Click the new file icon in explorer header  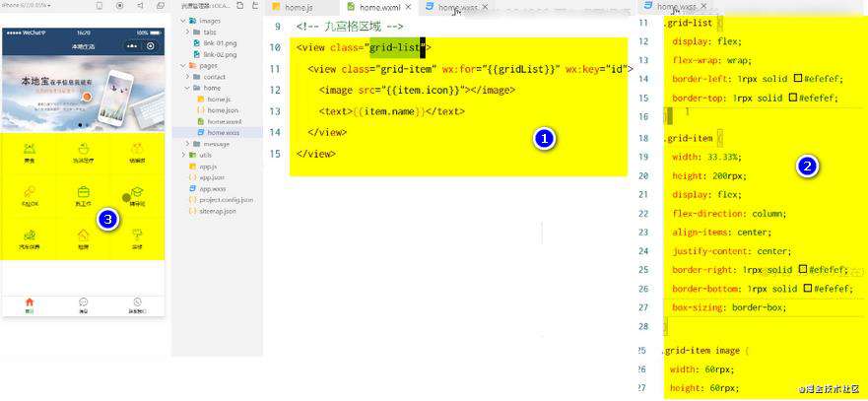click(239, 6)
